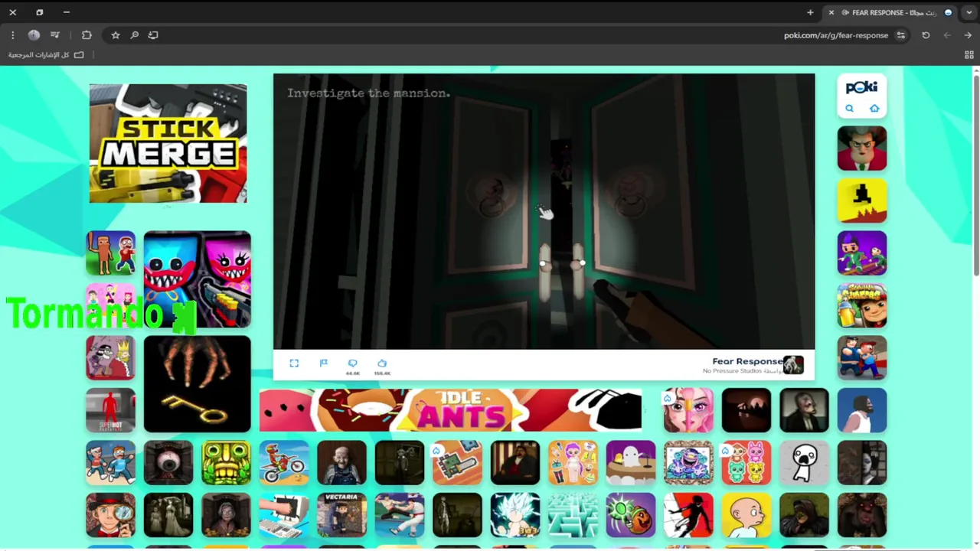Like the game with thumbs-up icon

point(382,364)
